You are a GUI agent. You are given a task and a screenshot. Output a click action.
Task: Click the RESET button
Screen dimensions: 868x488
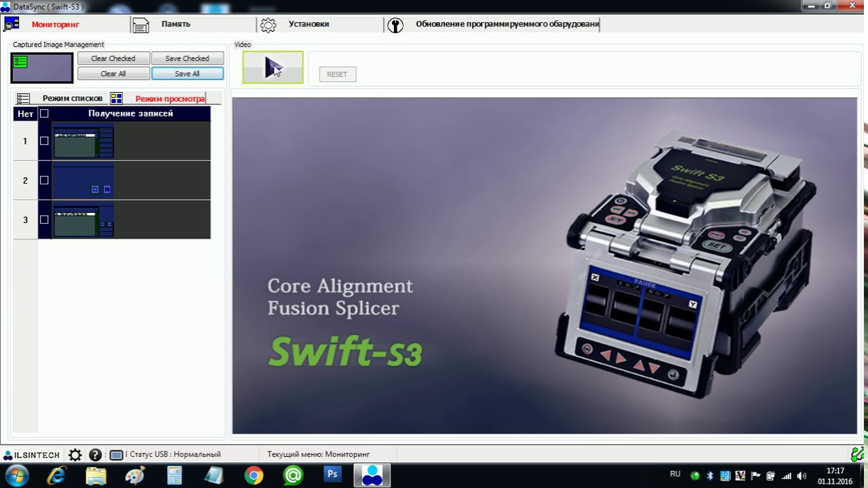337,75
